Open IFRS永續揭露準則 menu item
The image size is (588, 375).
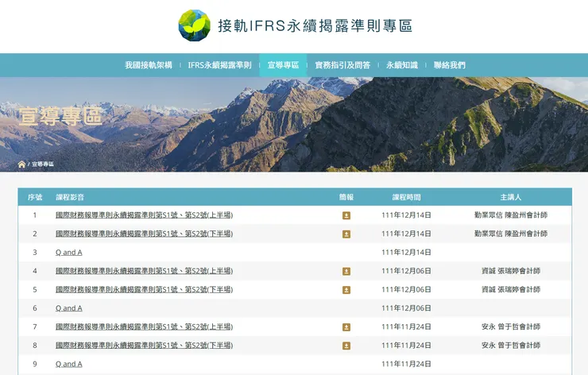[x=220, y=65]
